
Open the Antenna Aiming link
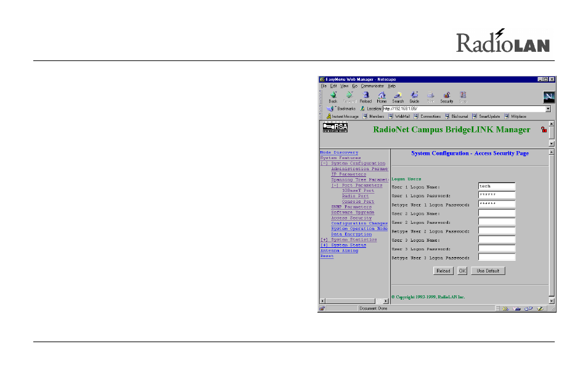[339, 251]
